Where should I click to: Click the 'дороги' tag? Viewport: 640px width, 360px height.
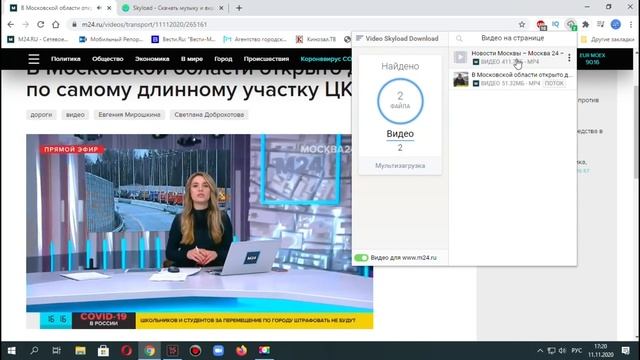pyautogui.click(x=41, y=115)
